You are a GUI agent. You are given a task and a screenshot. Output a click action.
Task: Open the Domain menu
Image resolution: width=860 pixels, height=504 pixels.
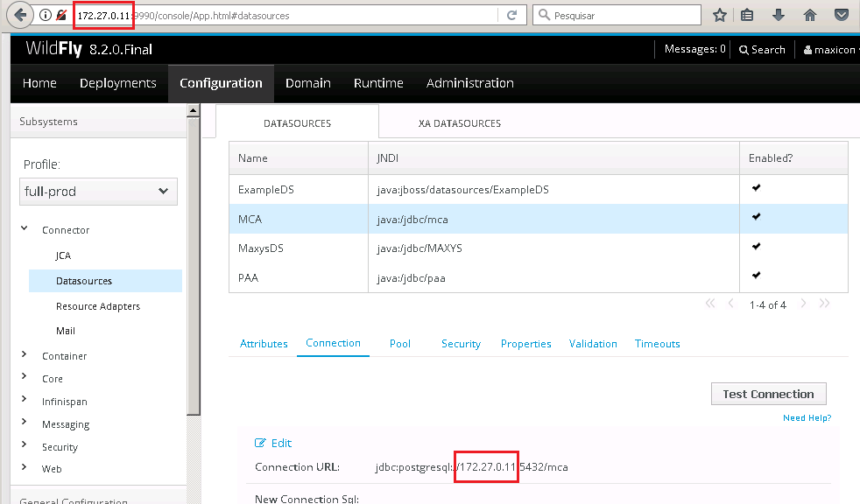pos(308,83)
